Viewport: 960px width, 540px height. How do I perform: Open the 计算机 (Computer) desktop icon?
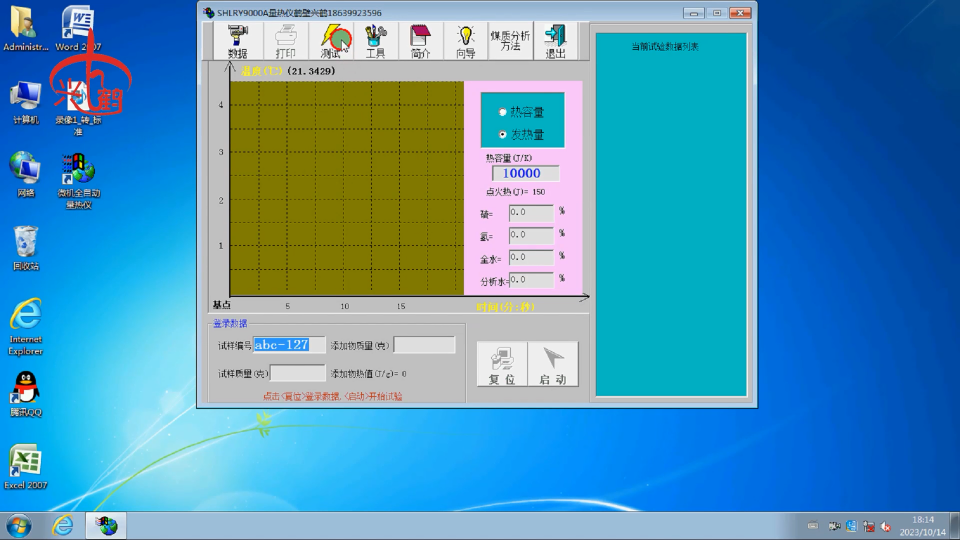pyautogui.click(x=25, y=102)
